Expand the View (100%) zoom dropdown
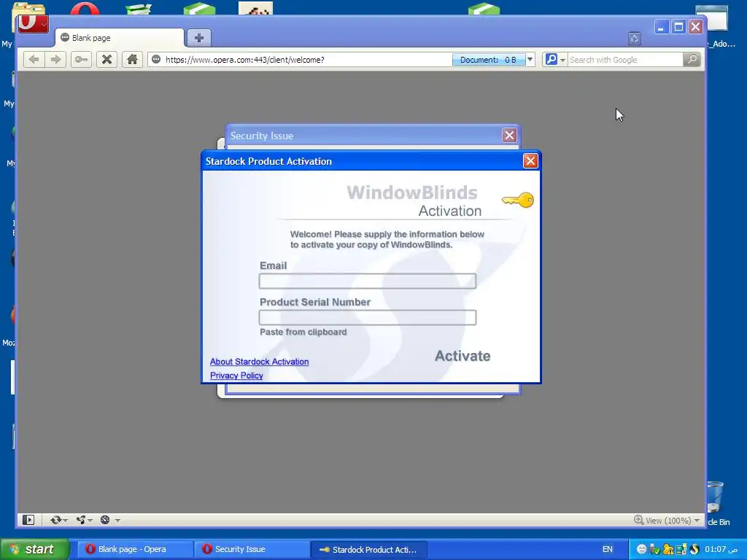This screenshot has width=747, height=560. click(697, 521)
